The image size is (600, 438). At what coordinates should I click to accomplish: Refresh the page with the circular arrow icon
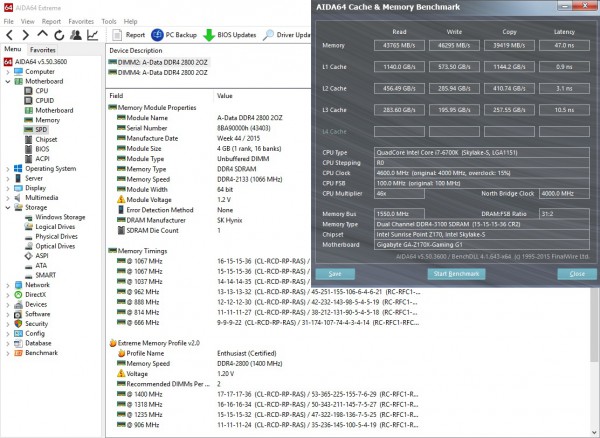click(x=59, y=35)
